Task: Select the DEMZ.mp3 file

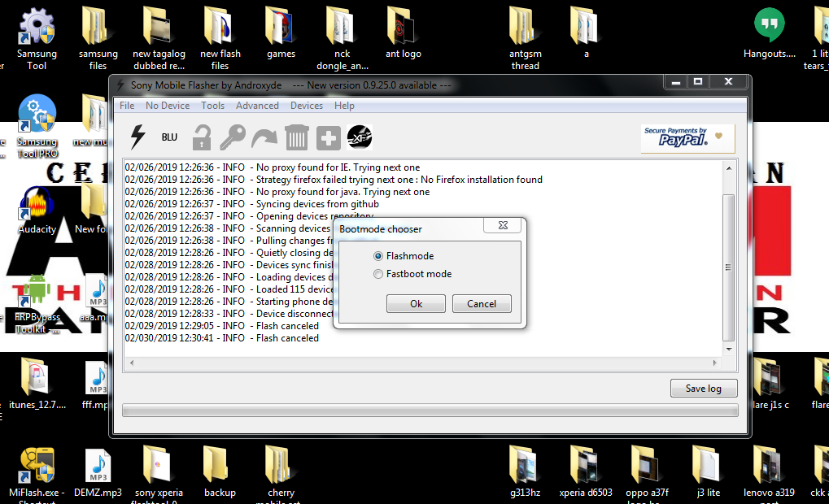Action: [x=98, y=472]
